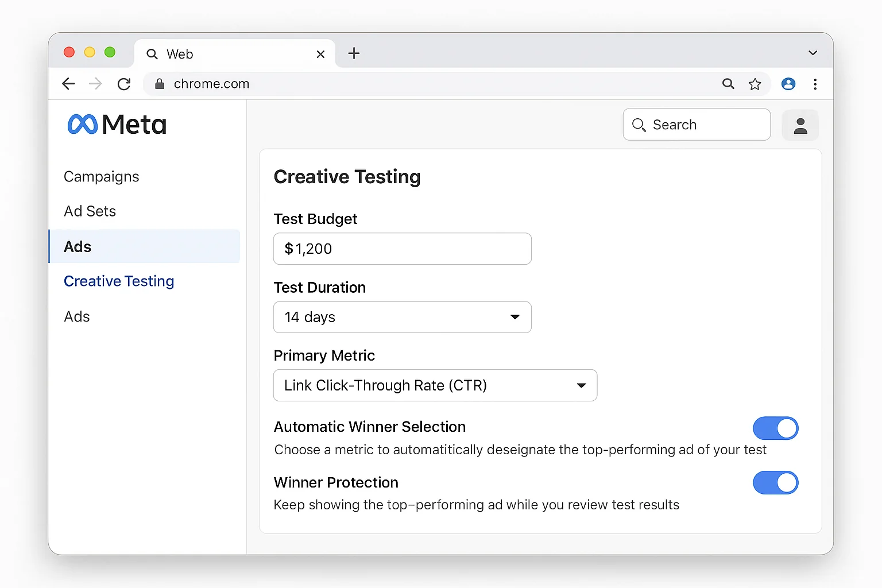Disable Automatic Winner Selection

[775, 428]
